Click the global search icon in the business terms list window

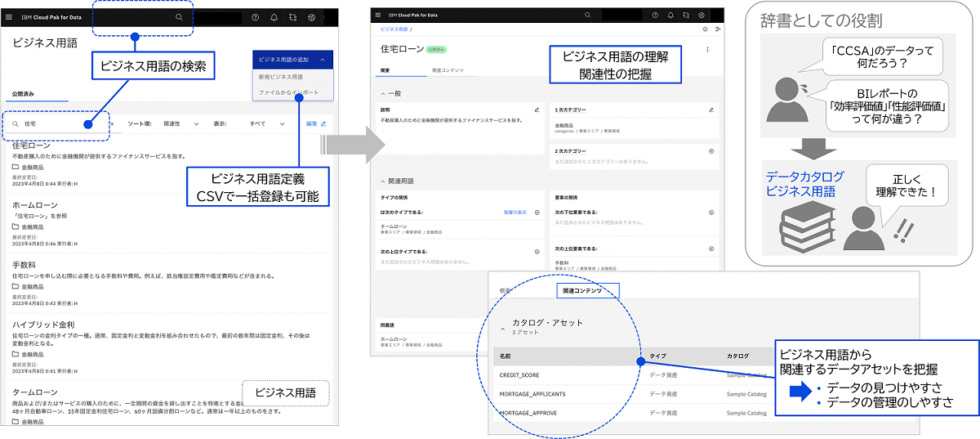(179, 17)
